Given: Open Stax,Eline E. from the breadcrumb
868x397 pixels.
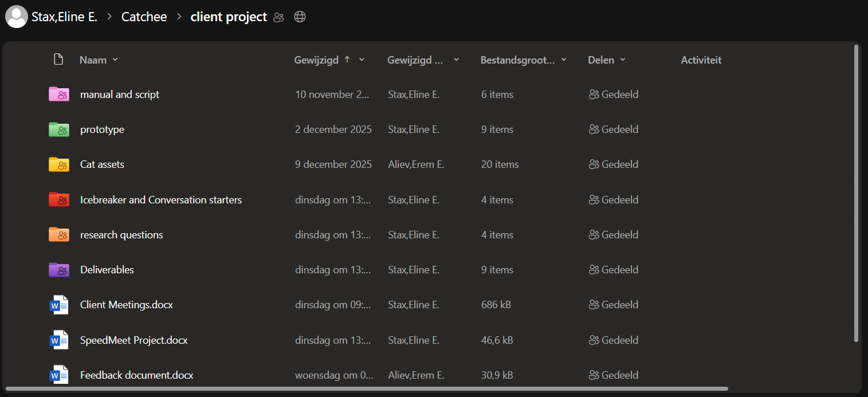Looking at the screenshot, I should 65,17.
